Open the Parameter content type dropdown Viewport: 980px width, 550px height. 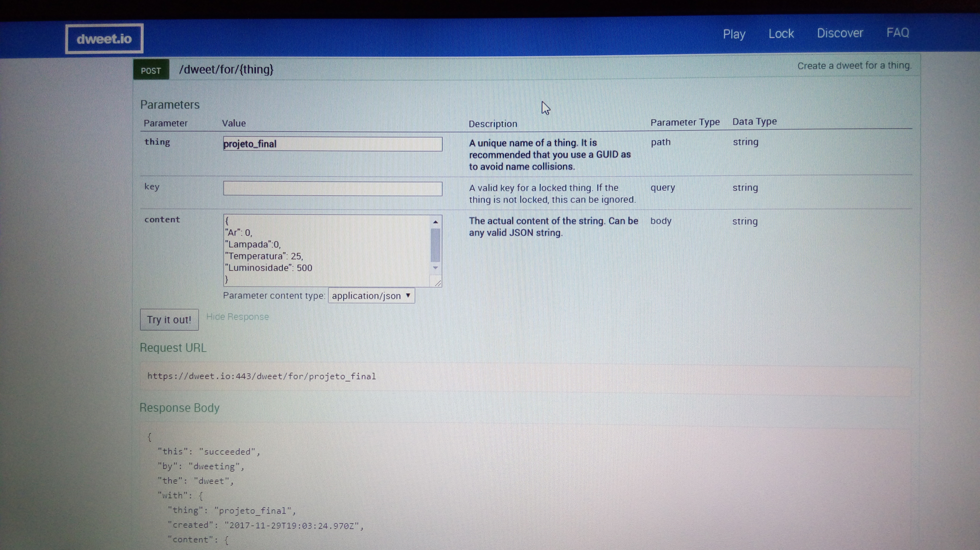point(371,296)
